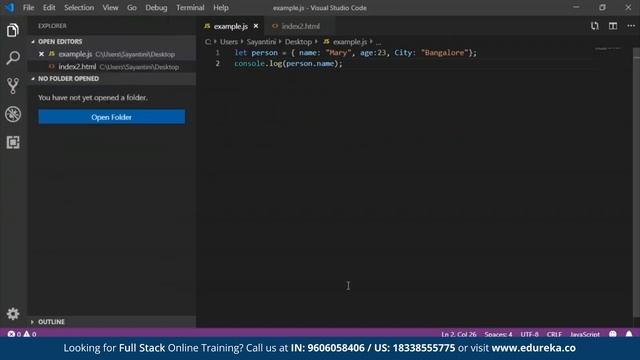The height and width of the screenshot is (360, 640).
Task: Split the editor to the right
Action: (613, 26)
